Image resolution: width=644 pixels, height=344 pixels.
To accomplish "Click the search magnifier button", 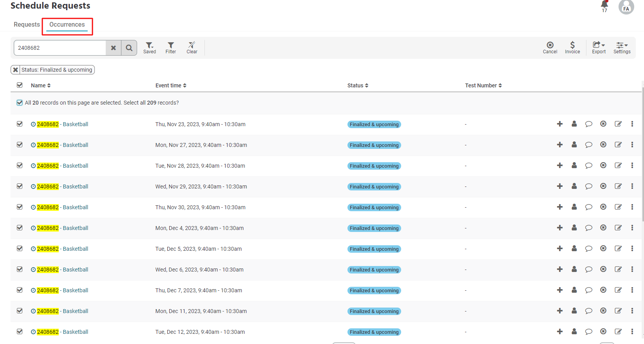I will [129, 48].
